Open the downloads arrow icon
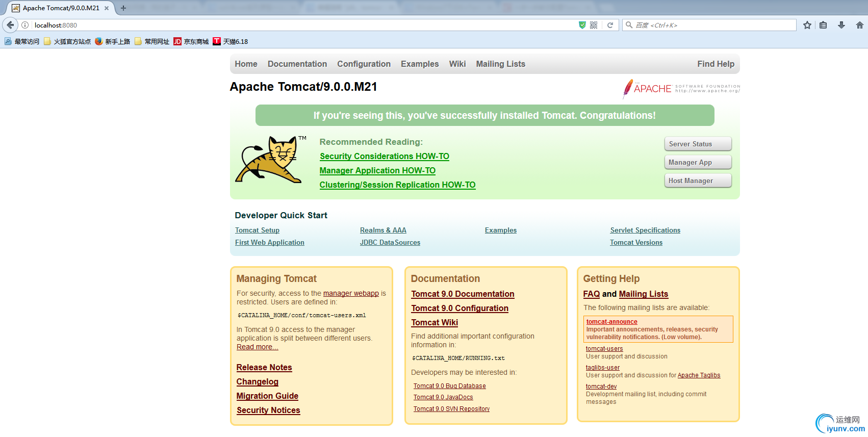This screenshot has width=868, height=437. 841,25
